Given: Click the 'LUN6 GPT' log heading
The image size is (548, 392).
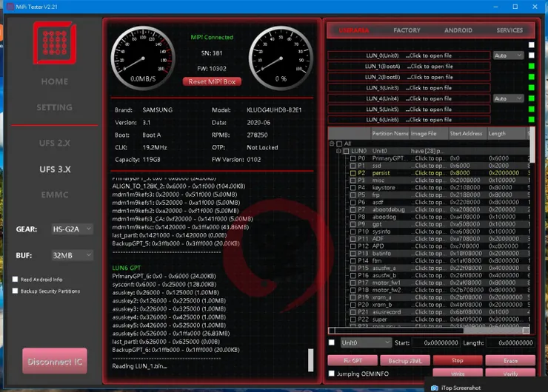Looking at the screenshot, I should pyautogui.click(x=127, y=268).
